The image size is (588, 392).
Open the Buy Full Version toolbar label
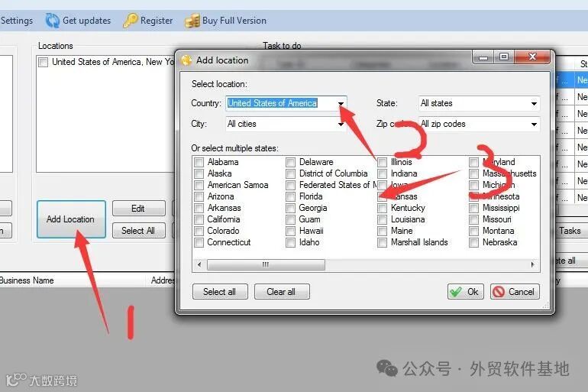point(234,21)
